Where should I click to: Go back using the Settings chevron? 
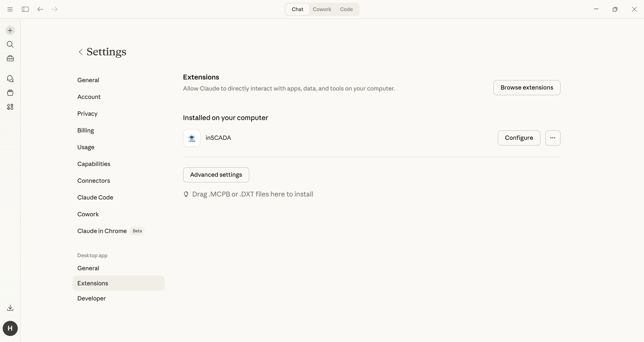point(80,52)
